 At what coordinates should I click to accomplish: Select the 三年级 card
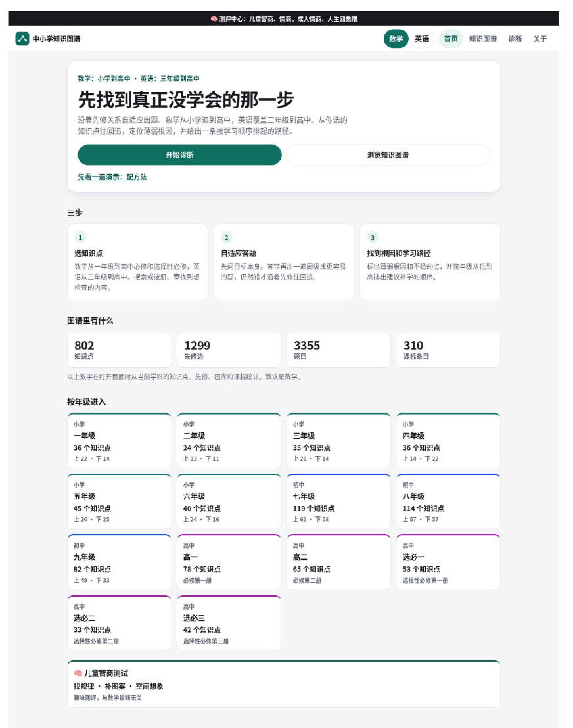pos(338,440)
